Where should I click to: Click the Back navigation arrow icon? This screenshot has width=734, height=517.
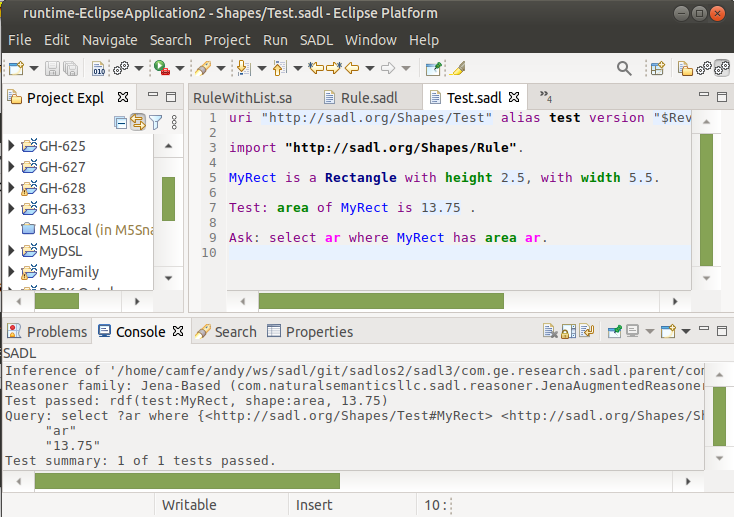pyautogui.click(x=352, y=68)
